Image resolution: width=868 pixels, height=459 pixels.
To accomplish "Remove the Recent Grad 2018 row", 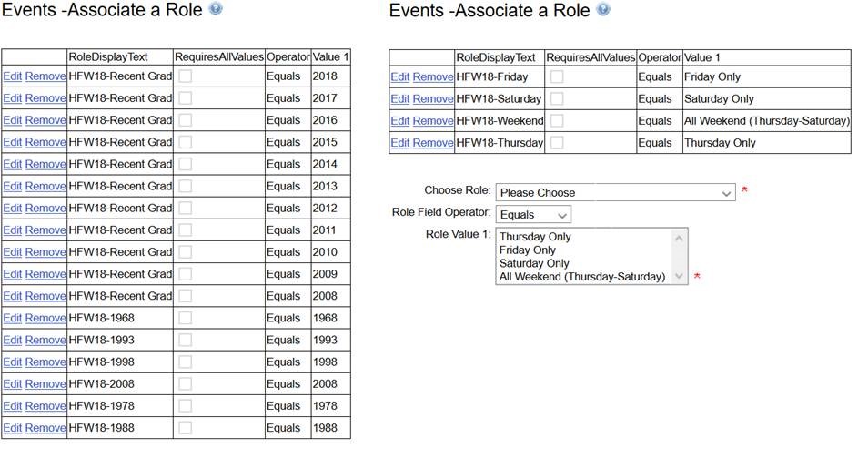I will (x=45, y=76).
